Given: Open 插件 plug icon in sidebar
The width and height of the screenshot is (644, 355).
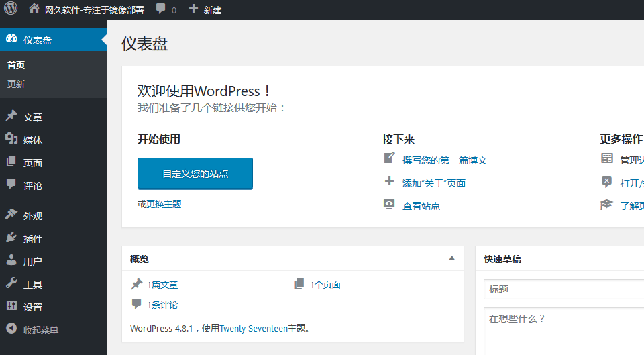Looking at the screenshot, I should (11, 238).
